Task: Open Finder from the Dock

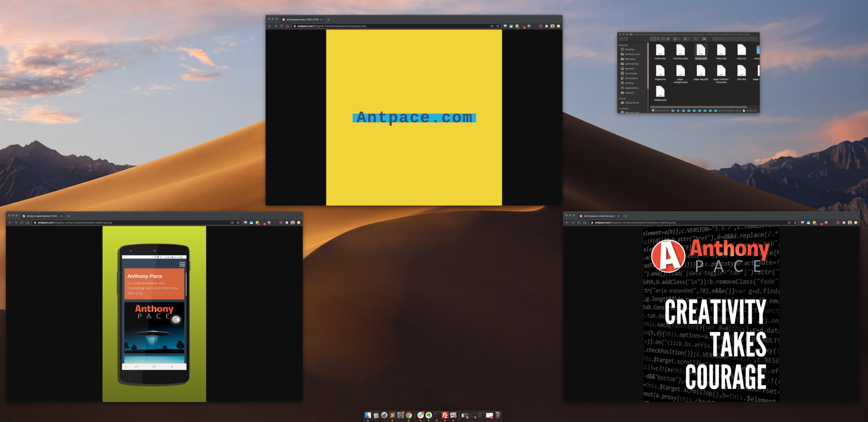Action: (368, 415)
